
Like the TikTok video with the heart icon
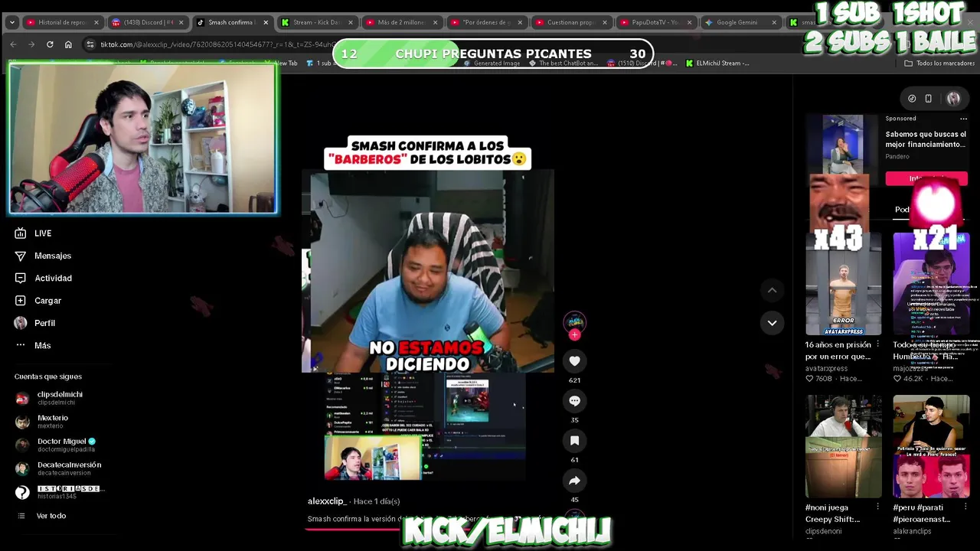(x=574, y=361)
